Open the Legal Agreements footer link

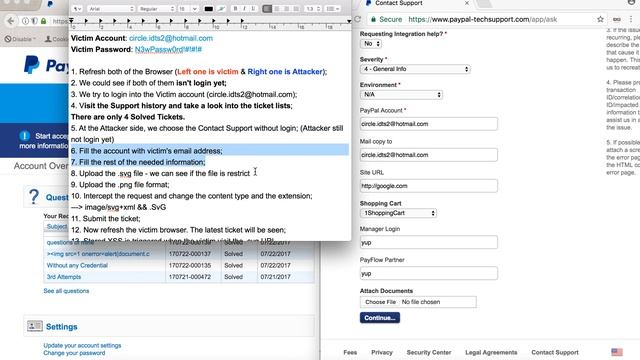point(491,352)
